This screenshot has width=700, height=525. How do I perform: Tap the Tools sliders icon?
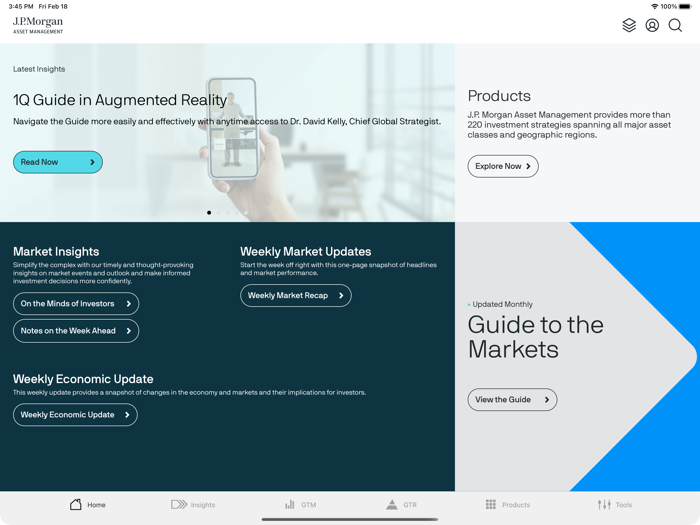(x=604, y=504)
